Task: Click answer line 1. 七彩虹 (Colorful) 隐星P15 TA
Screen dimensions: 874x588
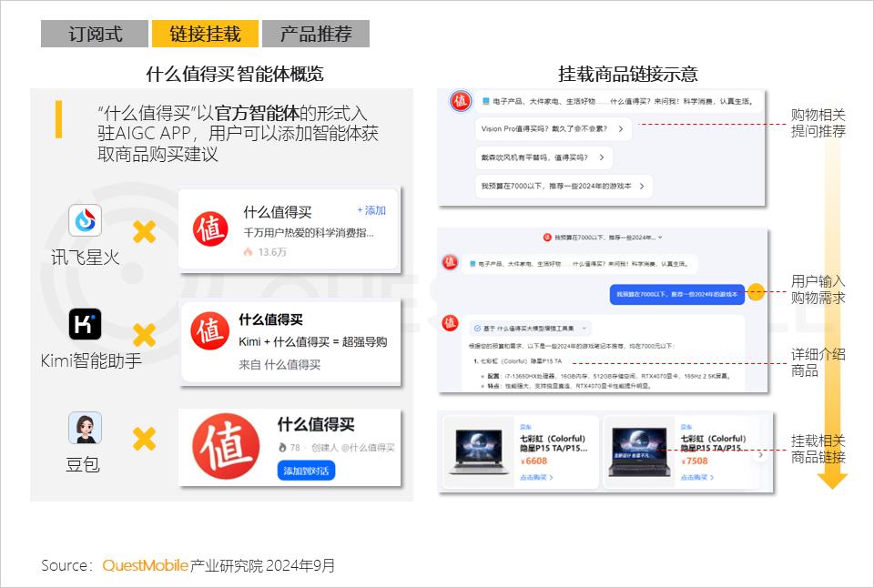Action: [518, 361]
